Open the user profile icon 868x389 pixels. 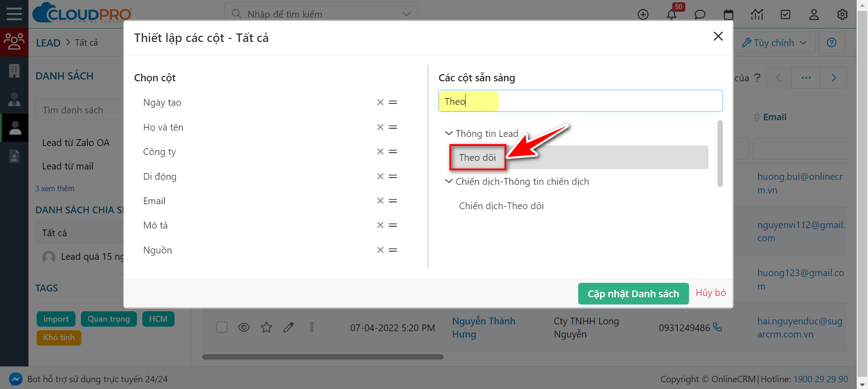pos(814,14)
